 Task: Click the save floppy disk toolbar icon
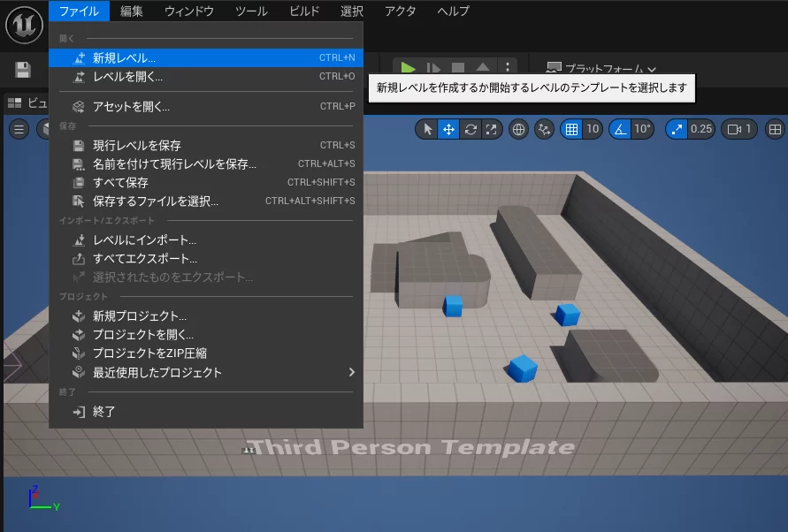[x=23, y=69]
